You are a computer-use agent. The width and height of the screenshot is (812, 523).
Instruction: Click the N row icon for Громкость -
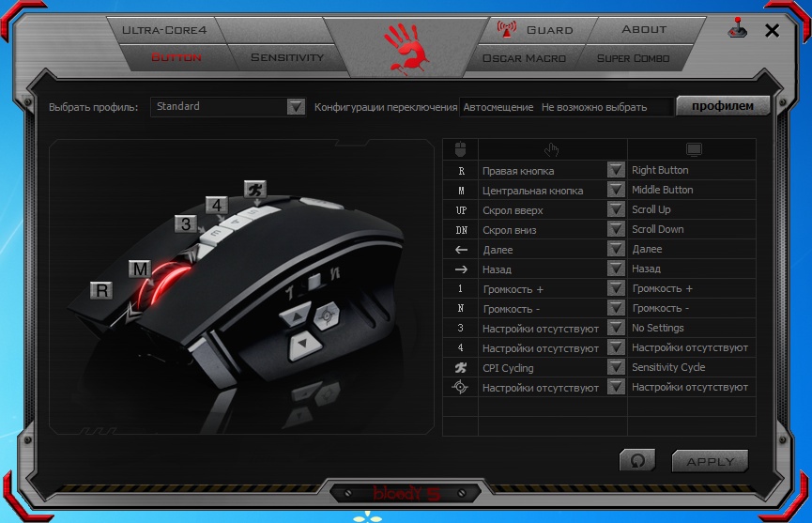click(x=460, y=309)
